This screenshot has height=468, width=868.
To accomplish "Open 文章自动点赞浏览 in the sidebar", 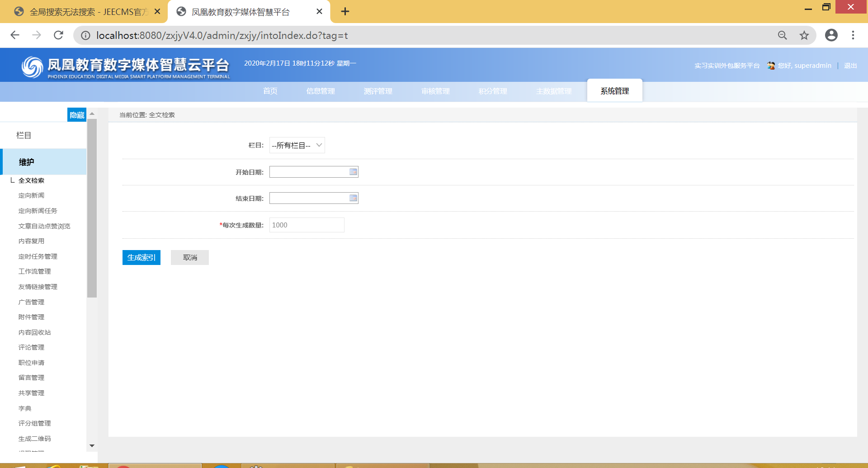I will (44, 226).
